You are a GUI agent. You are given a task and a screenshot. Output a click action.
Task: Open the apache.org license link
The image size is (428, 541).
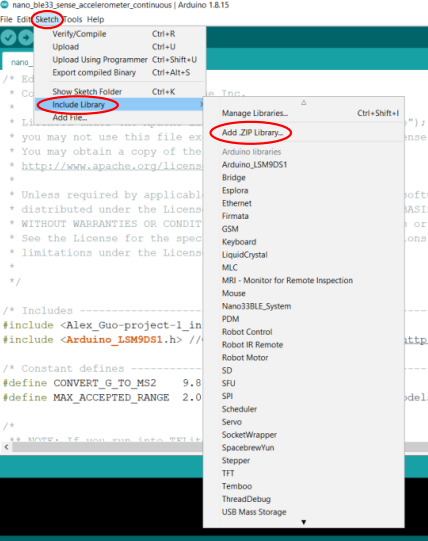(x=111, y=166)
